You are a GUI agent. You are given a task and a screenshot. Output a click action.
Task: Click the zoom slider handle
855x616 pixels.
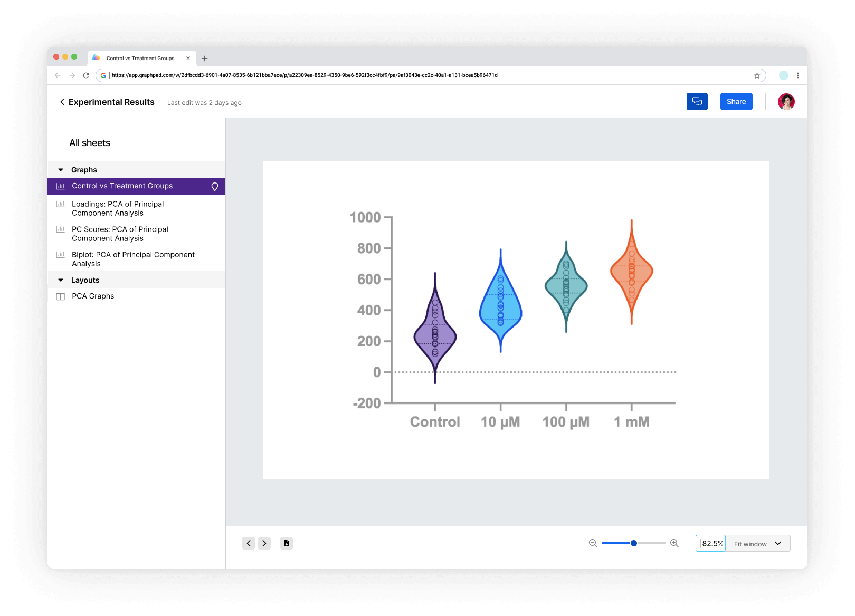tap(634, 543)
